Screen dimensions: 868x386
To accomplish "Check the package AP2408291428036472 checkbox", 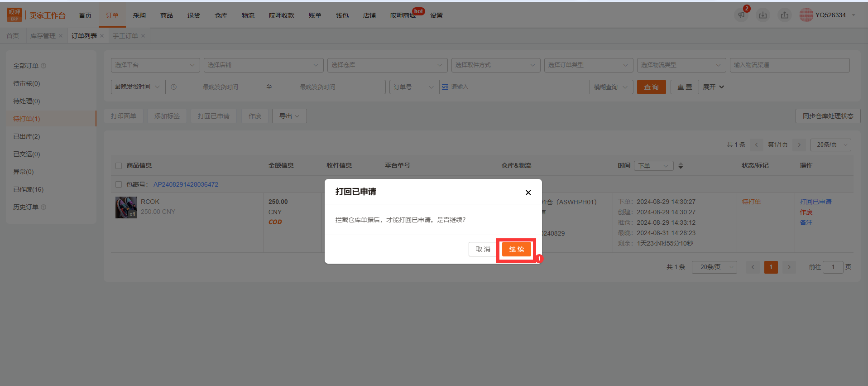I will click(x=119, y=184).
